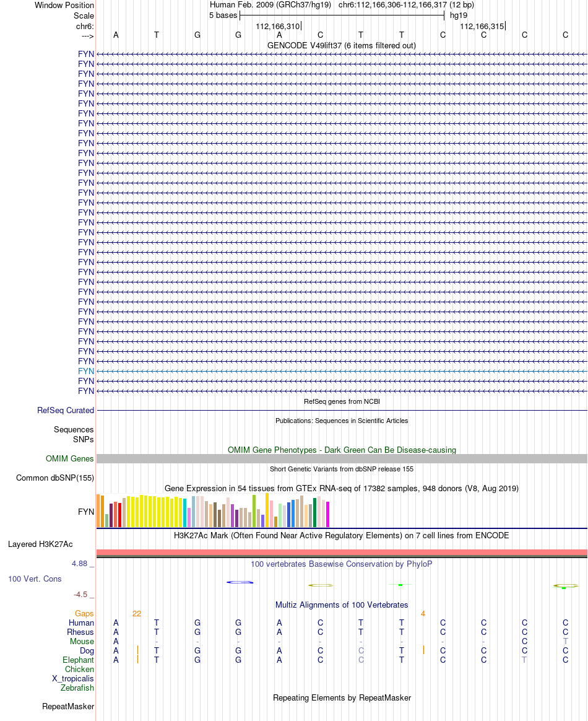Click the orange Gaps label
Viewport: 588px width, 721px height.
84,613
